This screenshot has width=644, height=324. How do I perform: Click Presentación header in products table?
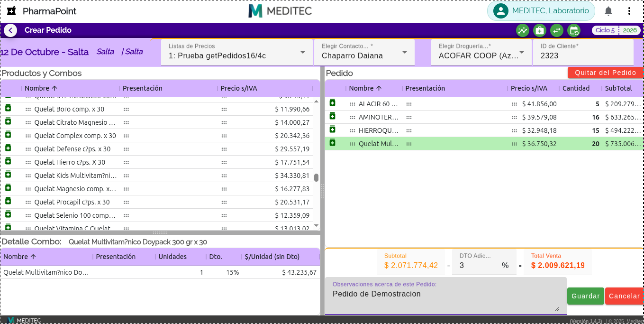(x=143, y=88)
